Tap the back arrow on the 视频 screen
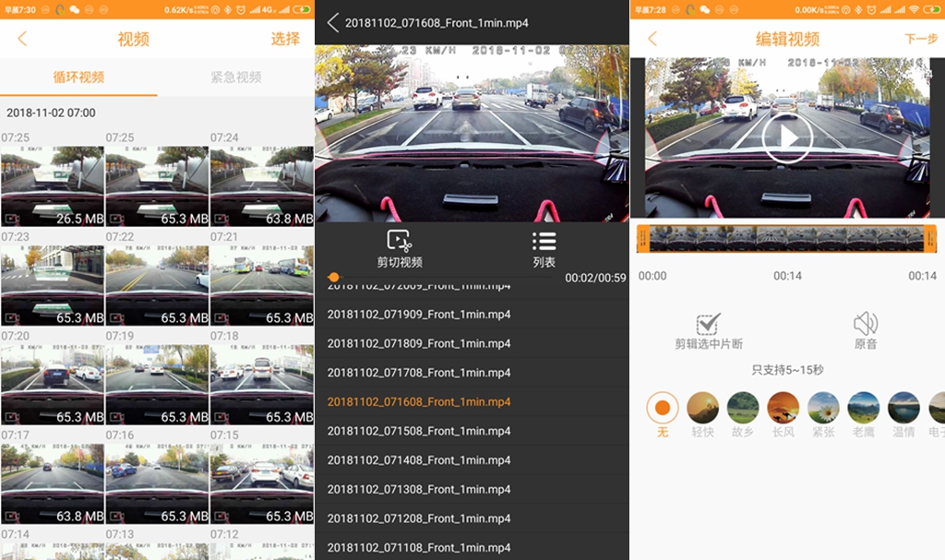The height and width of the screenshot is (560, 945). pos(22,39)
